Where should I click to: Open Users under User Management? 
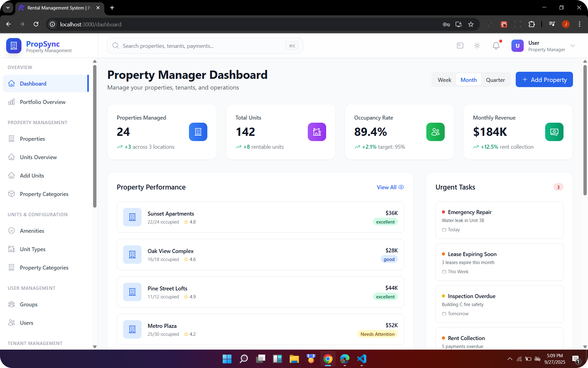[x=46, y=323]
